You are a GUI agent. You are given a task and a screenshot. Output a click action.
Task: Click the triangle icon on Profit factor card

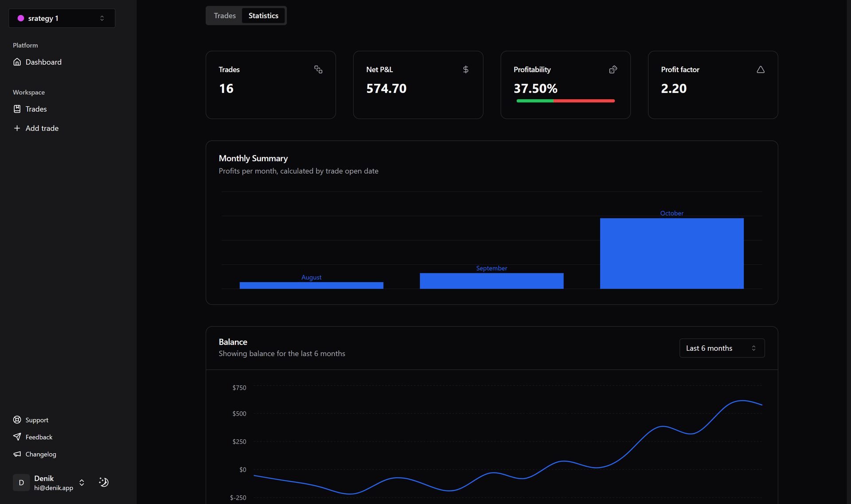pos(760,70)
